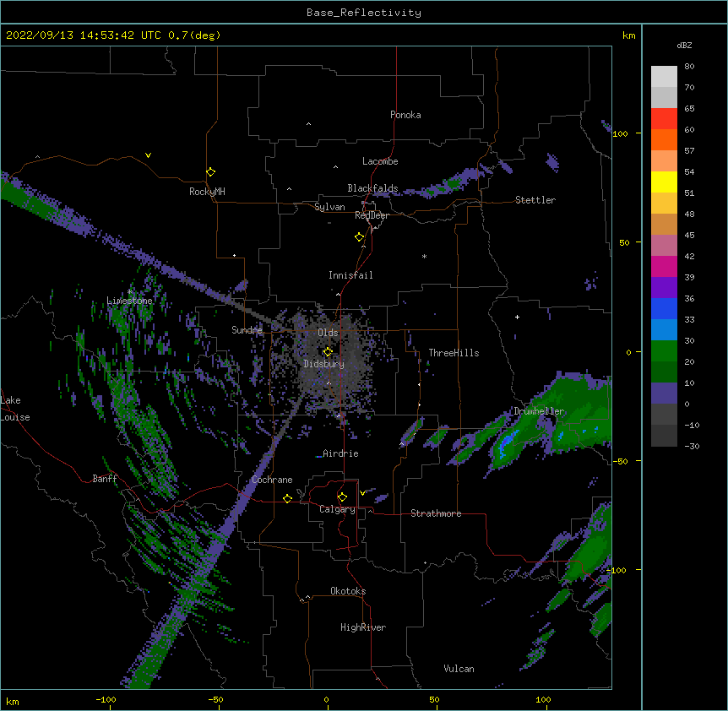This screenshot has height=711, width=728.
Task: Select the Innisfail city label
Action: click(350, 275)
